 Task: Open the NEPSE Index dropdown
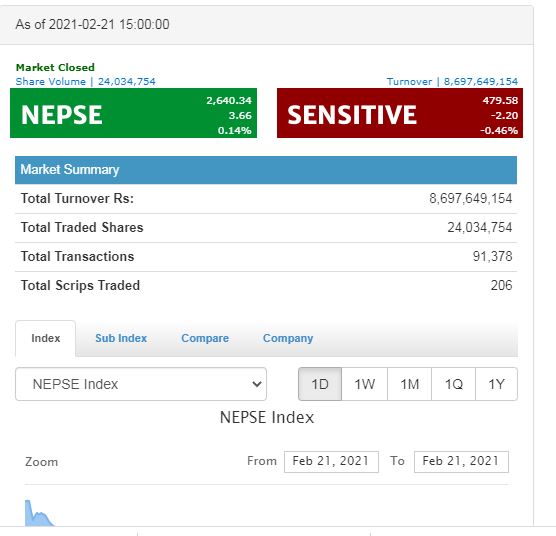(x=141, y=384)
